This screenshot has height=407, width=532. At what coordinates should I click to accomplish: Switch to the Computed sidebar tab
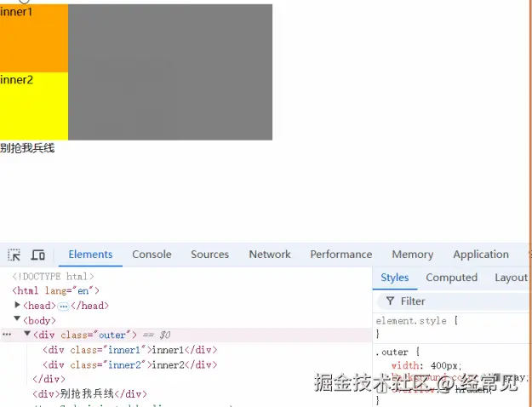(x=452, y=278)
